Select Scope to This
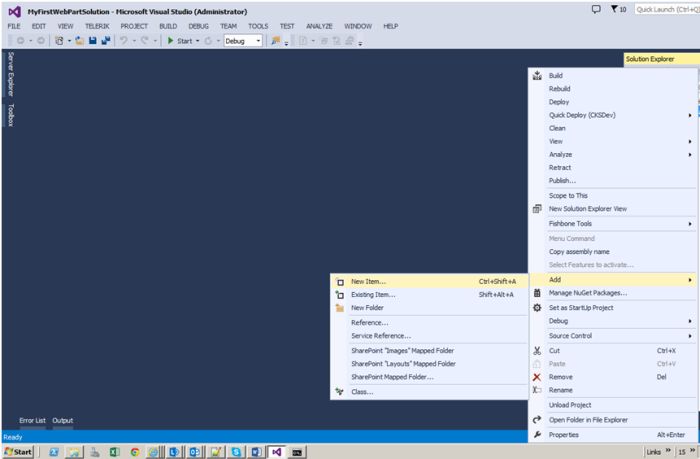Image resolution: width=700 pixels, height=459 pixels. (568, 196)
